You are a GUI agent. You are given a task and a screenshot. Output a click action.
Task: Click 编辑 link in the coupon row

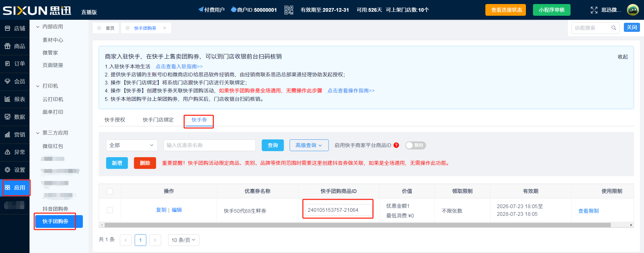click(177, 210)
